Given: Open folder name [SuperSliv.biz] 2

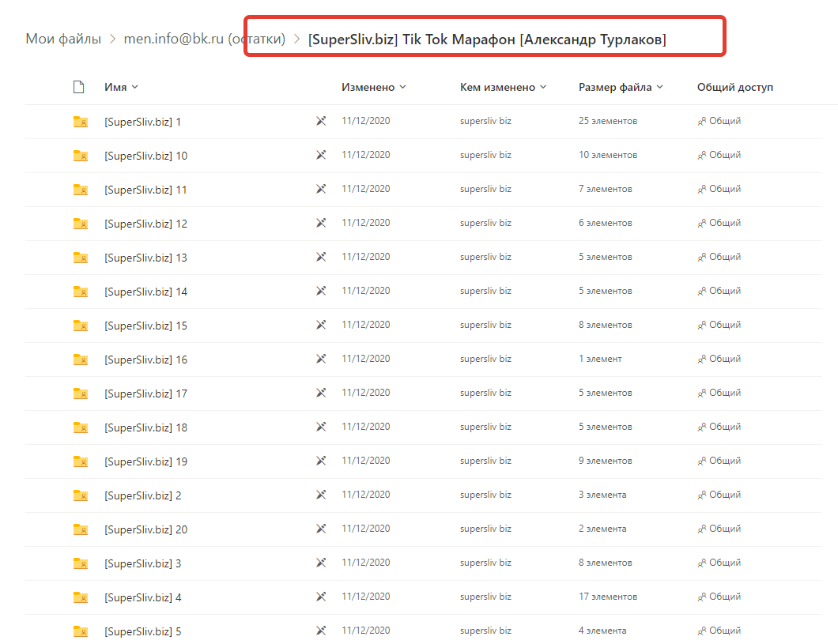Looking at the screenshot, I should [x=142, y=495].
